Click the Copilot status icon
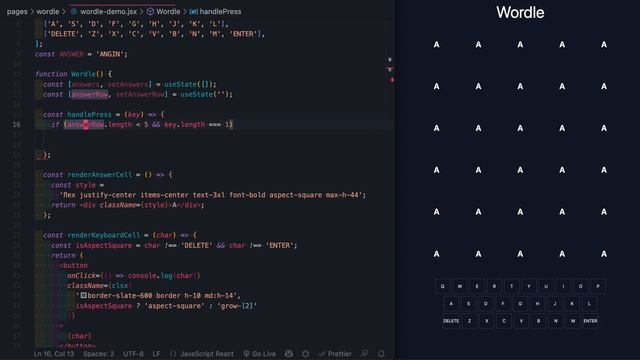The image size is (640, 360). (289, 353)
